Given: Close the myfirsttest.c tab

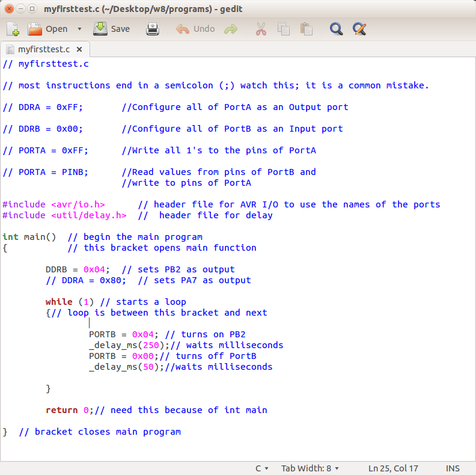Looking at the screenshot, I should pos(79,49).
